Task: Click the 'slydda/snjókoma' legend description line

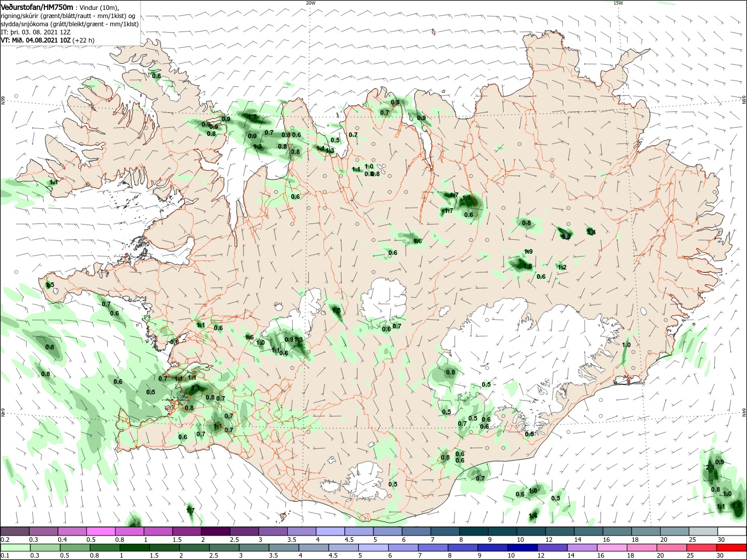Action: click(x=69, y=24)
